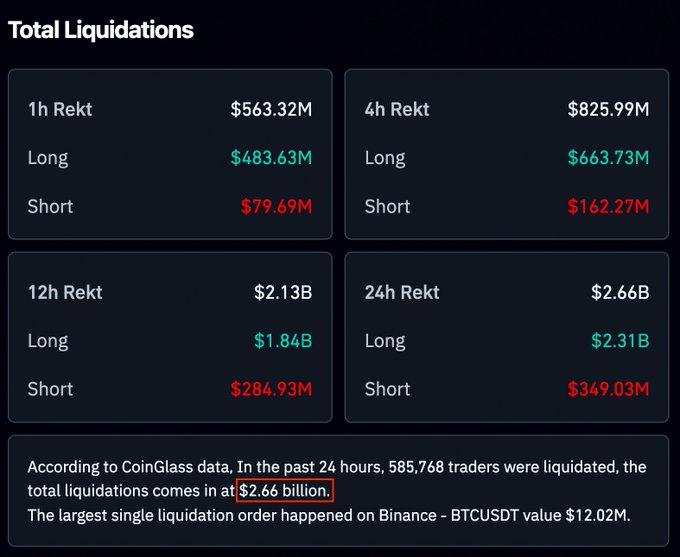This screenshot has width=680, height=557.
Task: Click the 12h Rekt total $2.13B
Action: [283, 292]
